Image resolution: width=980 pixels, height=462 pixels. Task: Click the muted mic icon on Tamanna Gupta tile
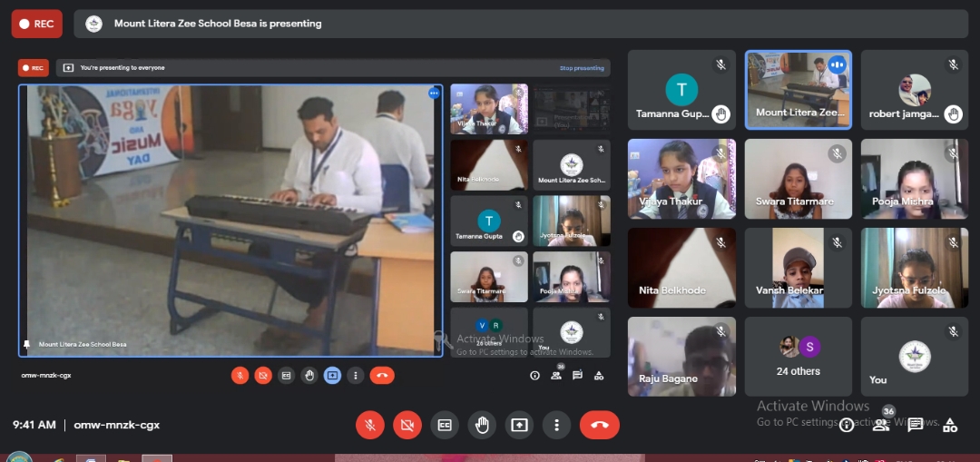click(720, 64)
